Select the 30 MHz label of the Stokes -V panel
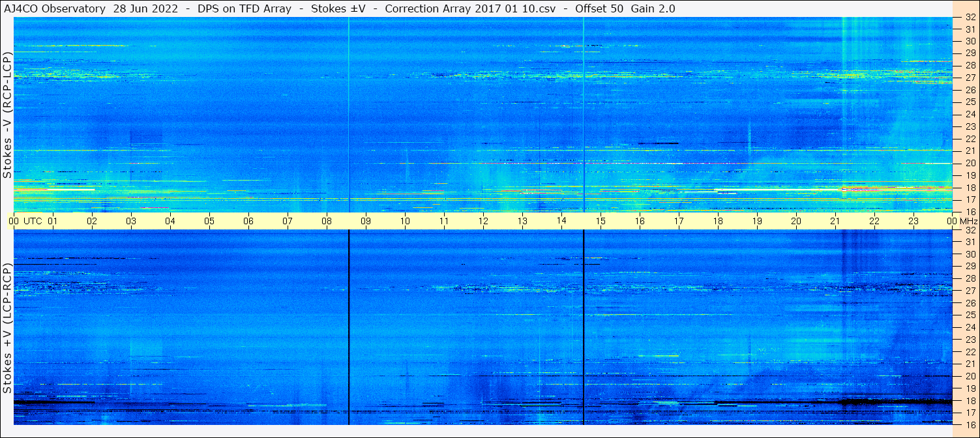The height and width of the screenshot is (438, 980). coord(970,40)
